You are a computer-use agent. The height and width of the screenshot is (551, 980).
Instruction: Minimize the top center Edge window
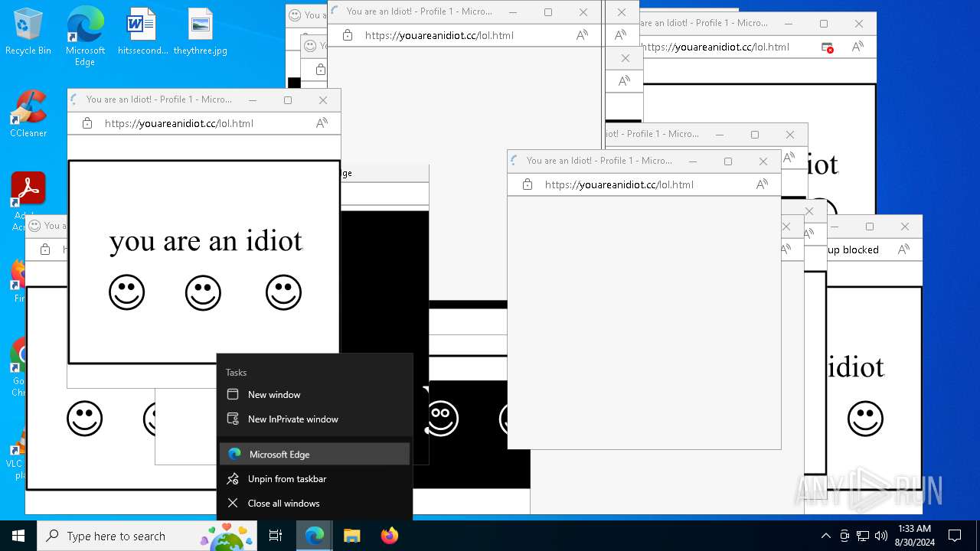[x=513, y=12]
